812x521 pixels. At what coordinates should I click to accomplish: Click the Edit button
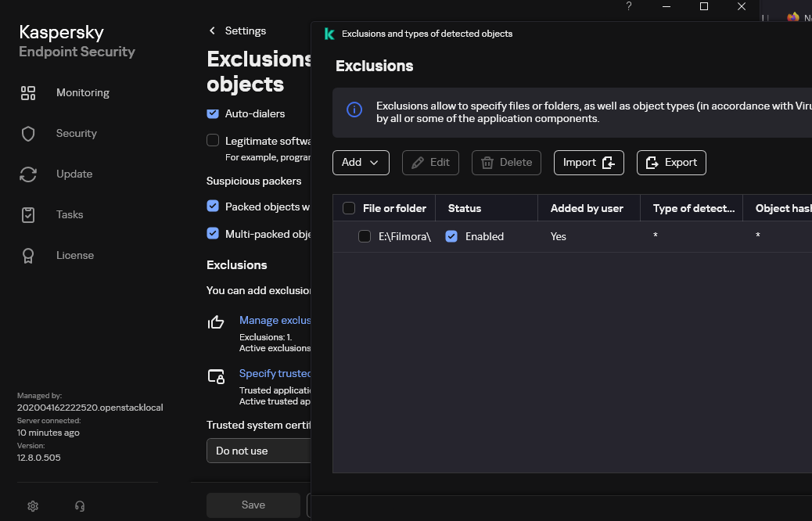431,163
